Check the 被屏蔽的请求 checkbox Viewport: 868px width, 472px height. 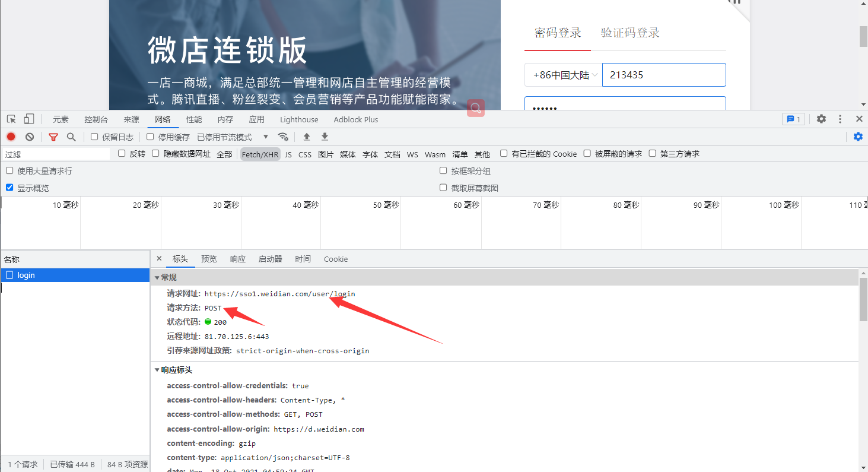click(x=587, y=153)
